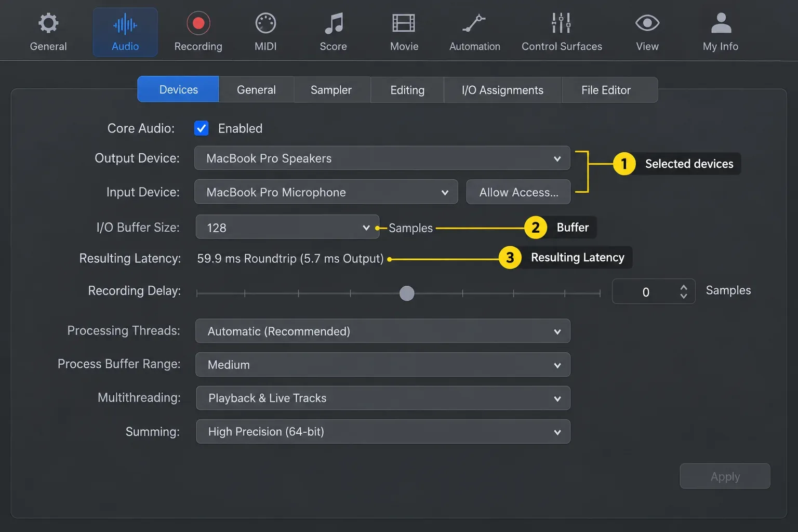Decrease Recording Delay with stepper down arrow
The height and width of the screenshot is (532, 798).
point(684,296)
